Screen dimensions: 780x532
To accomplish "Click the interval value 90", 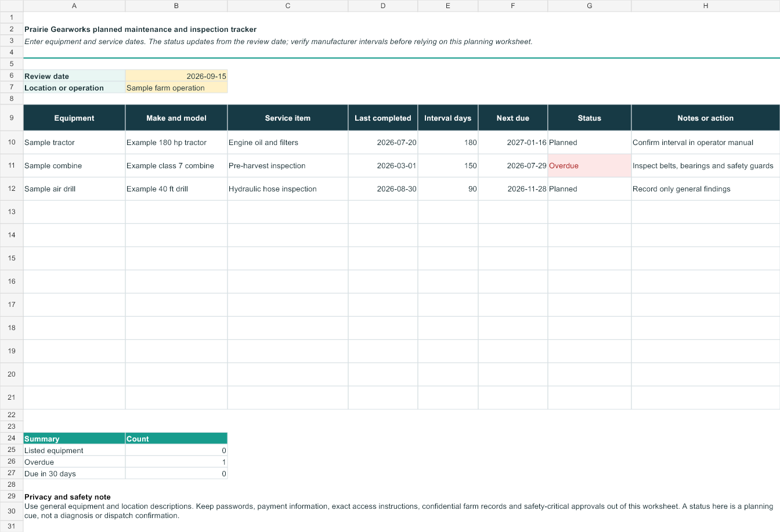I will tap(448, 189).
